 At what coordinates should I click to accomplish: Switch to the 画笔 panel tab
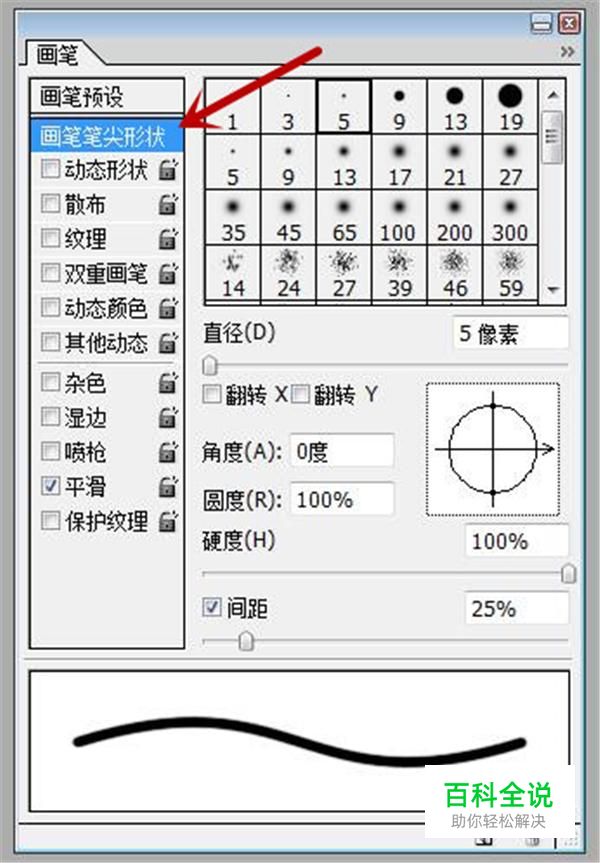coord(58,54)
